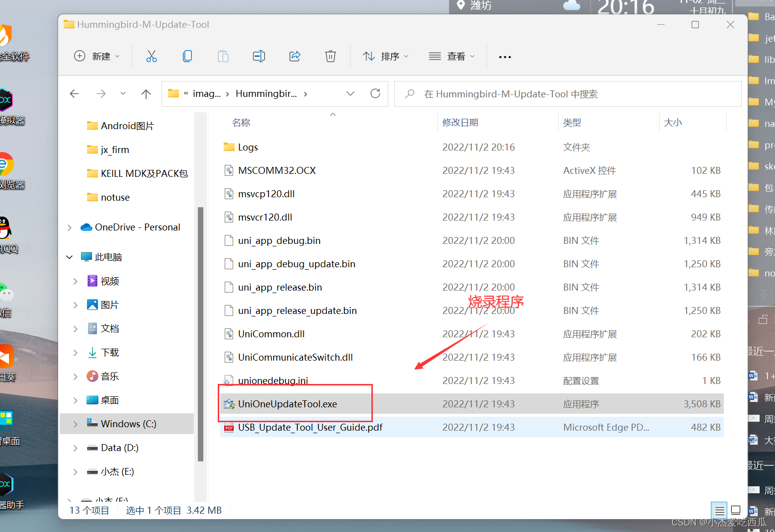This screenshot has width=775, height=532.
Task: Open recent locations dropdown arrow
Action: point(123,93)
